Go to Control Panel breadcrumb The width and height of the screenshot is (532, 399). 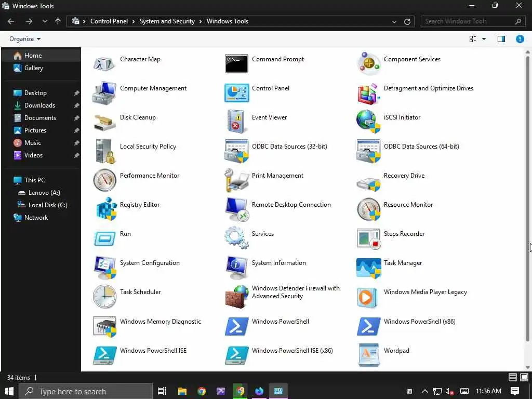(109, 21)
